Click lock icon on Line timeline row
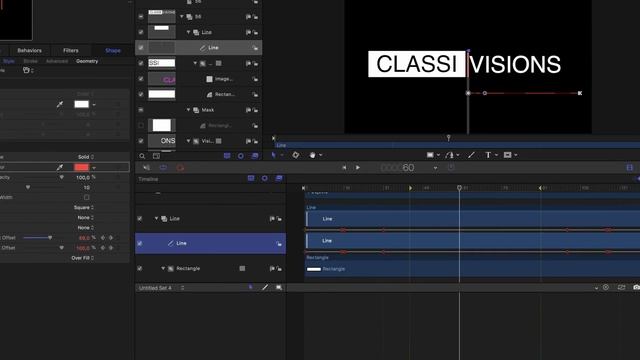Image resolution: width=640 pixels, height=360 pixels. point(279,243)
